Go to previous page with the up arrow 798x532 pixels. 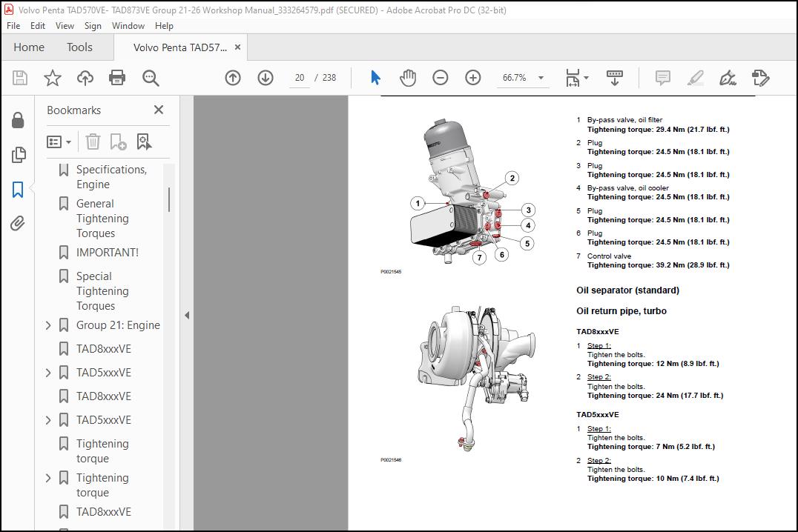tap(233, 78)
